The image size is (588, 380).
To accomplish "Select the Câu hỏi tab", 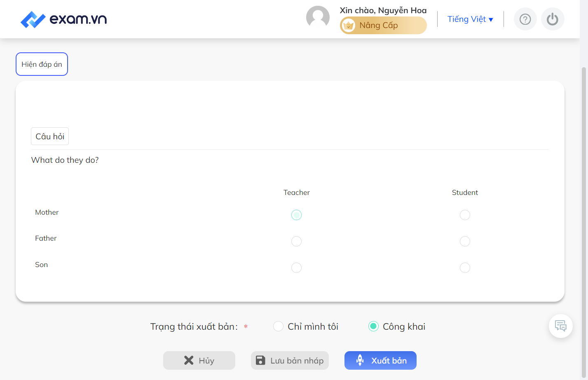I will [x=50, y=136].
